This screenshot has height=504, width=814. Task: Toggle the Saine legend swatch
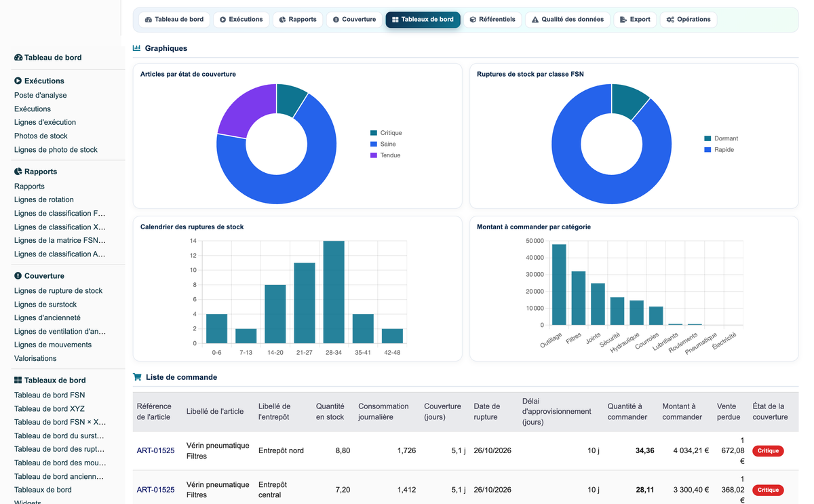coord(374,144)
